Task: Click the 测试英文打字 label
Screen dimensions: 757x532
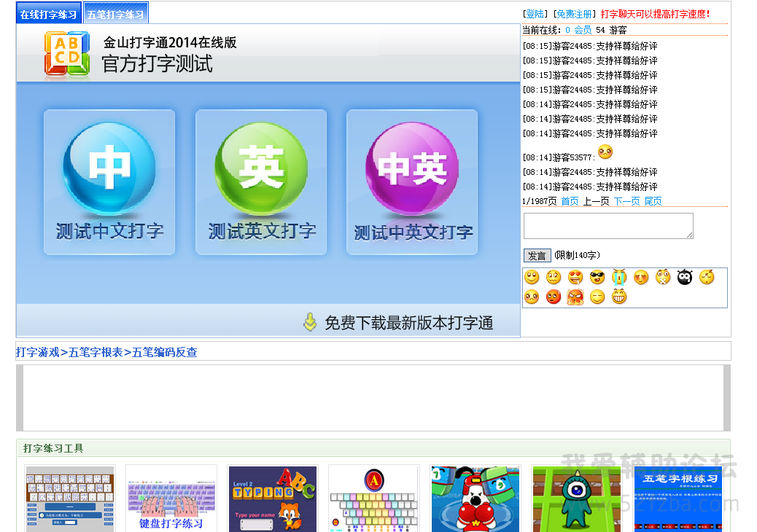Action: coord(262,231)
